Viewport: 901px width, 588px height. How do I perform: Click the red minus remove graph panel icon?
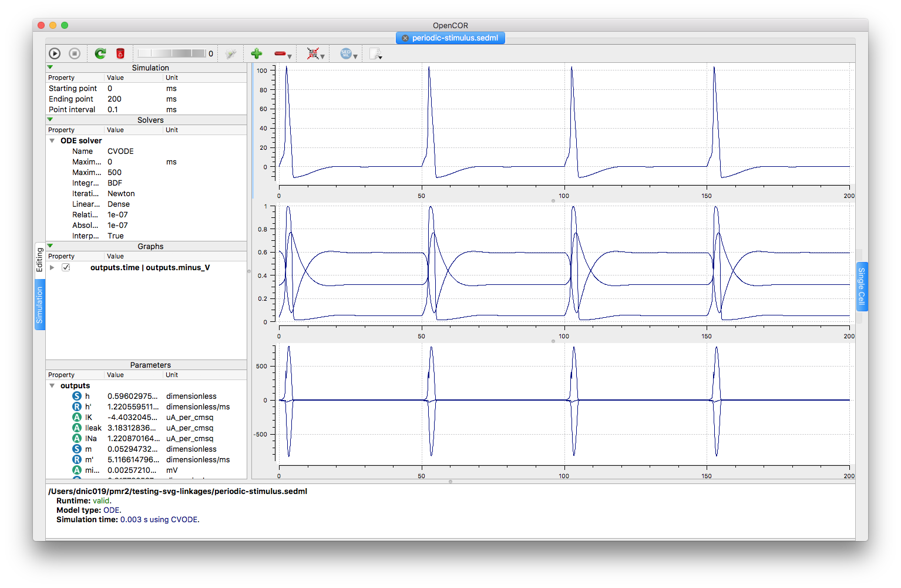point(280,53)
